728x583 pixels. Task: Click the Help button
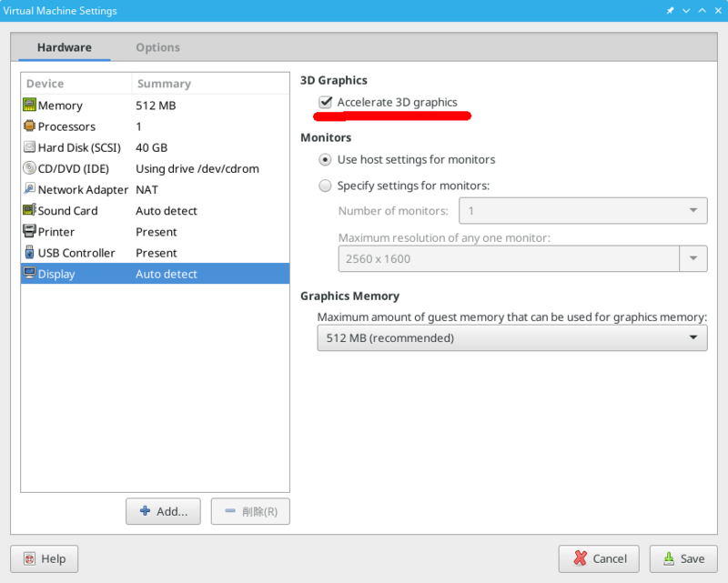point(44,558)
